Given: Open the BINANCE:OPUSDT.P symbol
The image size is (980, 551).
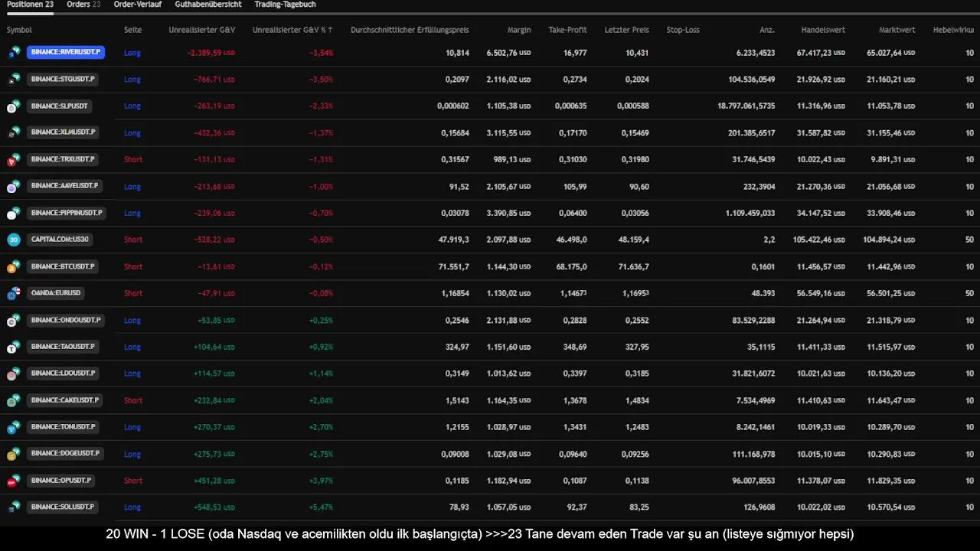Looking at the screenshot, I should 62,481.
